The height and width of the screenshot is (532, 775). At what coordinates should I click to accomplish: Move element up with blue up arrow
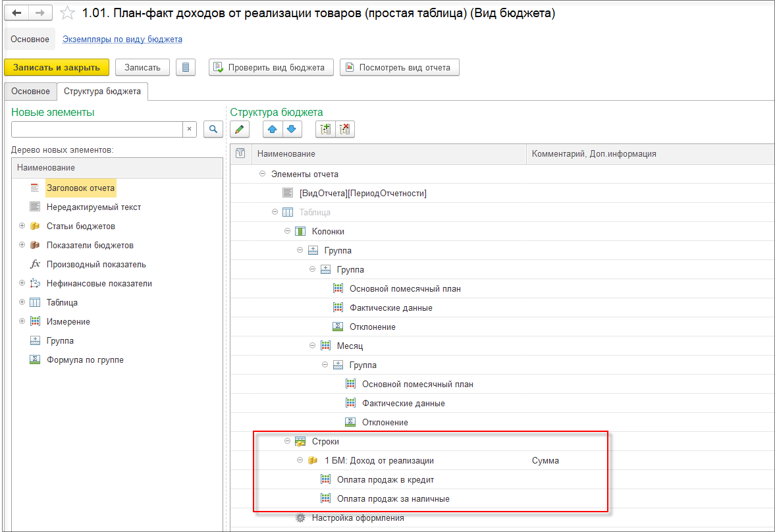coord(273,130)
